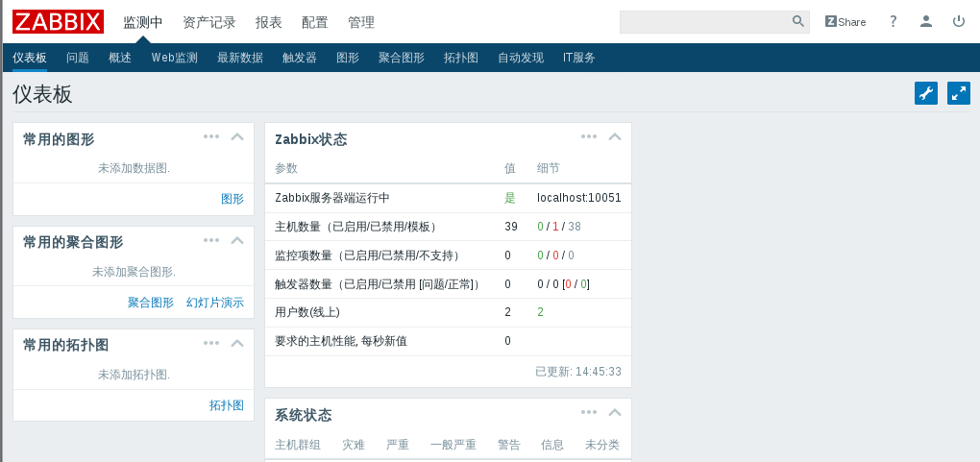980x462 pixels.
Task: Open the 管理 main menu
Action: [x=361, y=22]
